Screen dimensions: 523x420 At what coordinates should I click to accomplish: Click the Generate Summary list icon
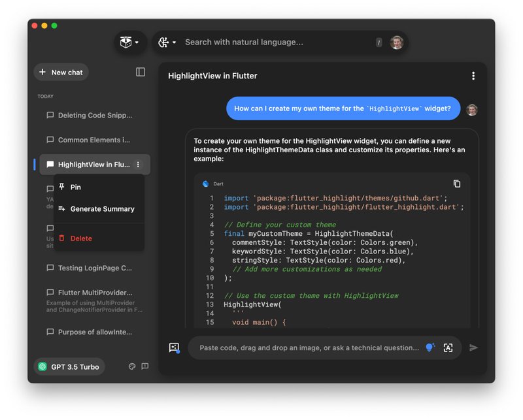click(x=61, y=208)
